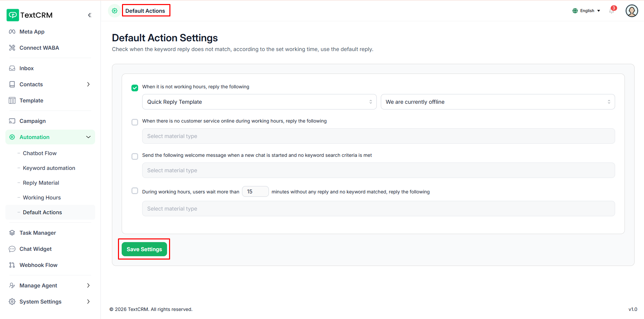Enable no customer service online reply checkbox

click(x=135, y=122)
